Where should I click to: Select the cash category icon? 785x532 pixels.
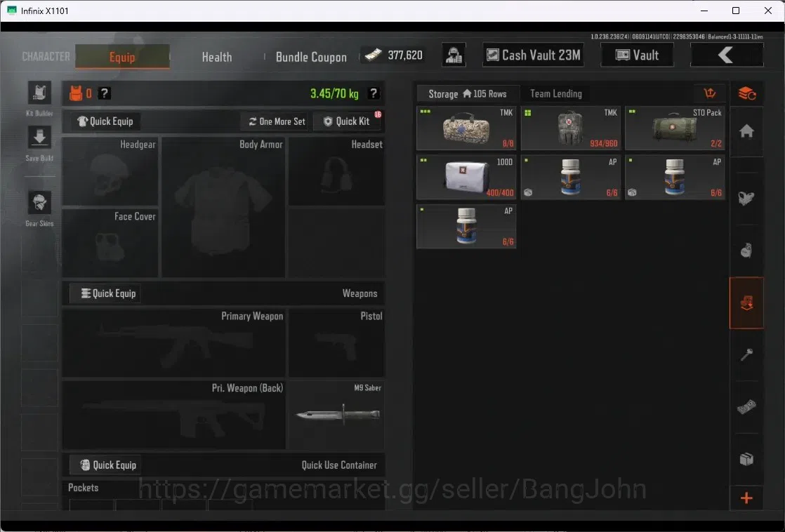[x=746, y=407]
